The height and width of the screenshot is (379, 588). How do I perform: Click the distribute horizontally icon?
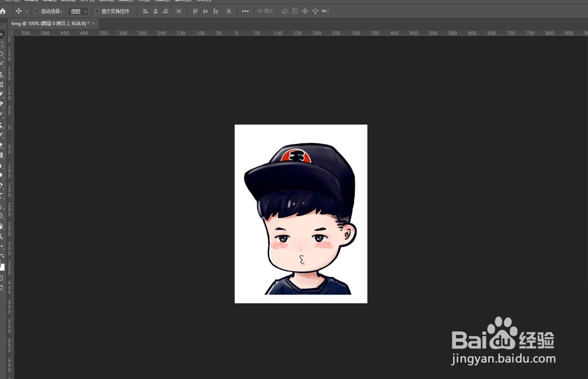(179, 11)
